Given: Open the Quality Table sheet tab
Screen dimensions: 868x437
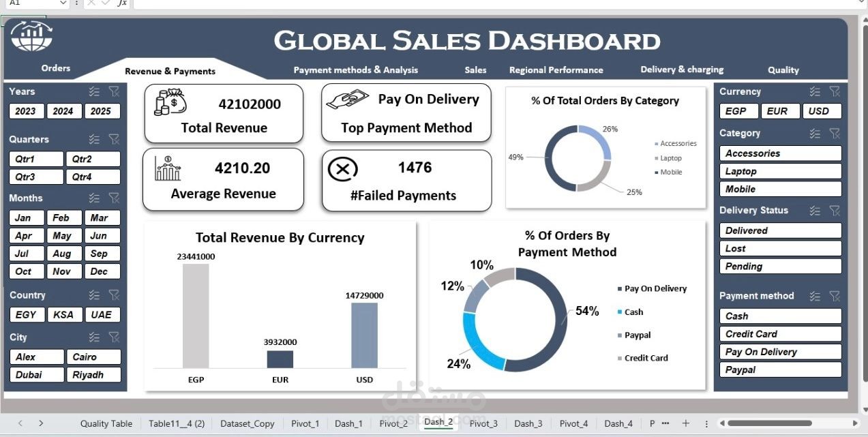Looking at the screenshot, I should pyautogui.click(x=106, y=423).
